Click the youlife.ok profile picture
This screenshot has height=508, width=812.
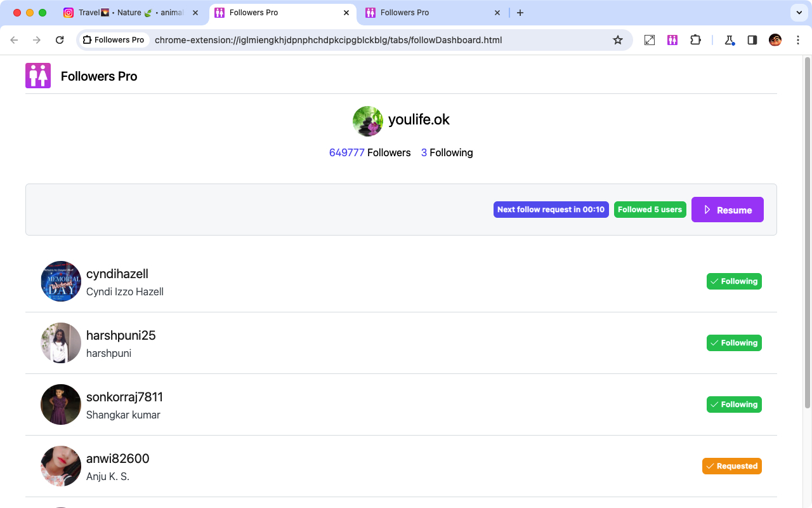pyautogui.click(x=368, y=121)
